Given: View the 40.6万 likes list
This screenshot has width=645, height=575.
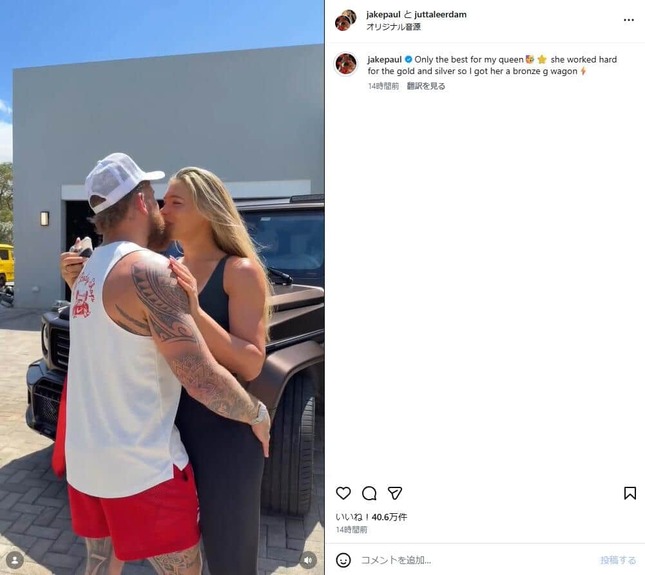Looking at the screenshot, I should 371,517.
